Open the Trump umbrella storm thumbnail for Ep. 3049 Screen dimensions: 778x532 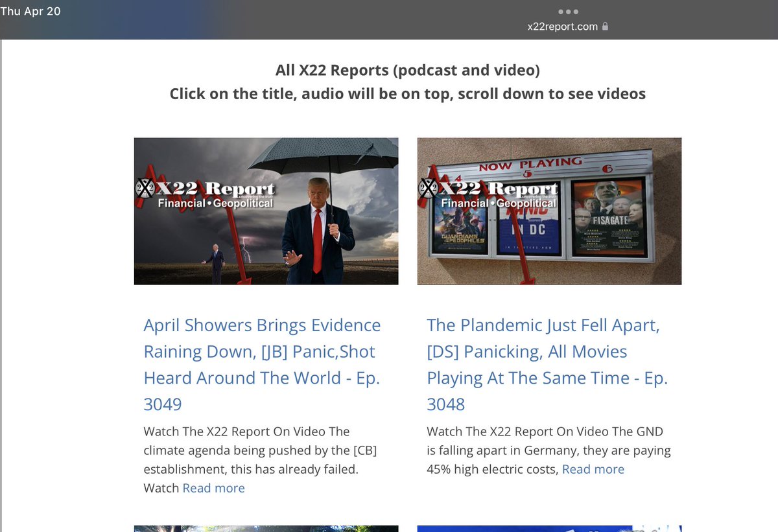[x=266, y=211]
